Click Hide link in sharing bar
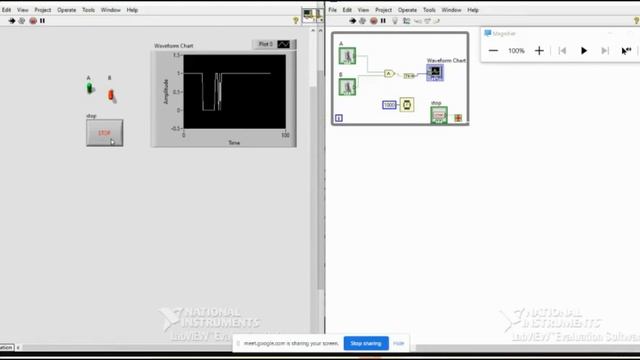This screenshot has width=640, height=360. [398, 343]
